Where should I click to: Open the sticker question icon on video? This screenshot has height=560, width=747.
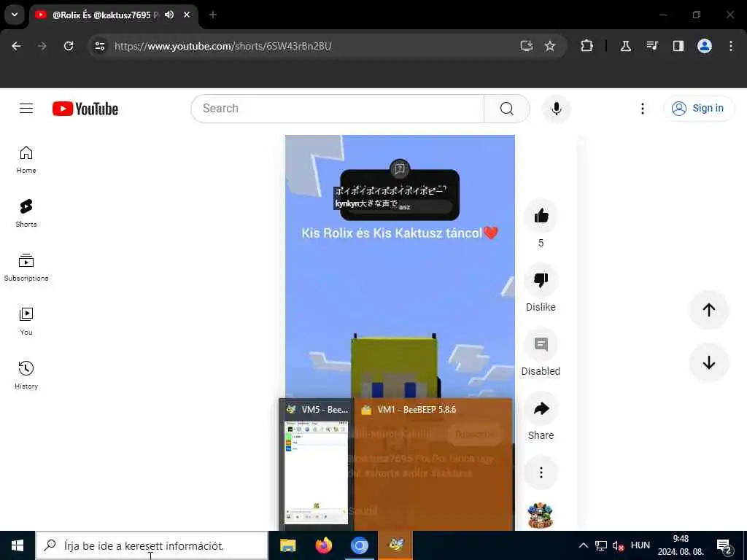pos(400,168)
